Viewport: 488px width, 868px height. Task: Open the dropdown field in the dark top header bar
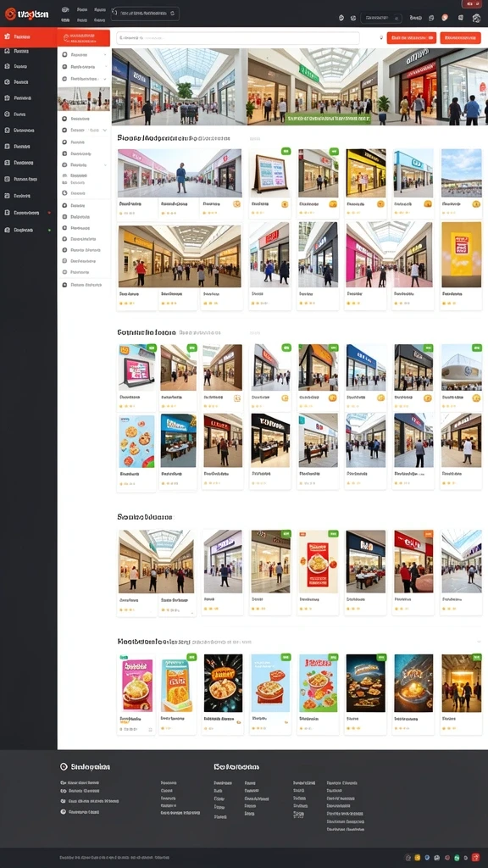tap(145, 14)
